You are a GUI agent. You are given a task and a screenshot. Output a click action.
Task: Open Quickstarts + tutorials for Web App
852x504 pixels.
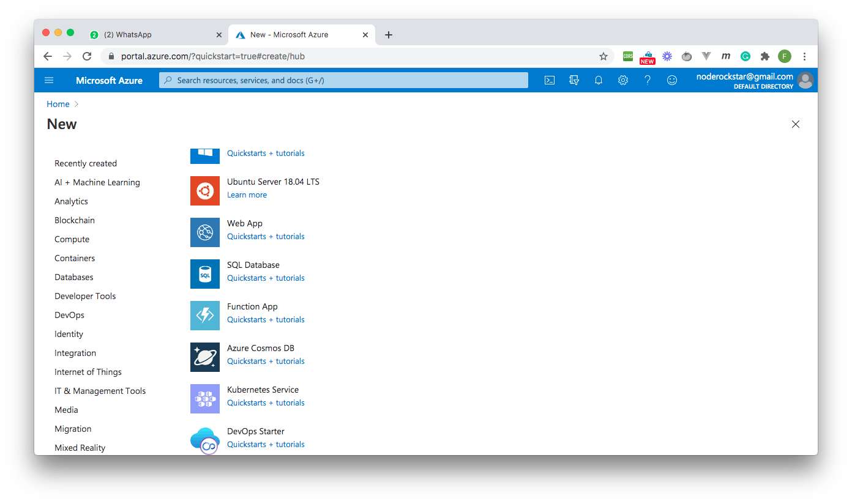265,236
